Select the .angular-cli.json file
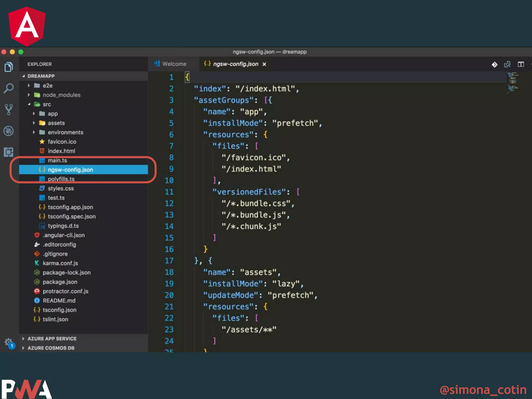Viewport: 532px width, 399px height. pos(64,235)
